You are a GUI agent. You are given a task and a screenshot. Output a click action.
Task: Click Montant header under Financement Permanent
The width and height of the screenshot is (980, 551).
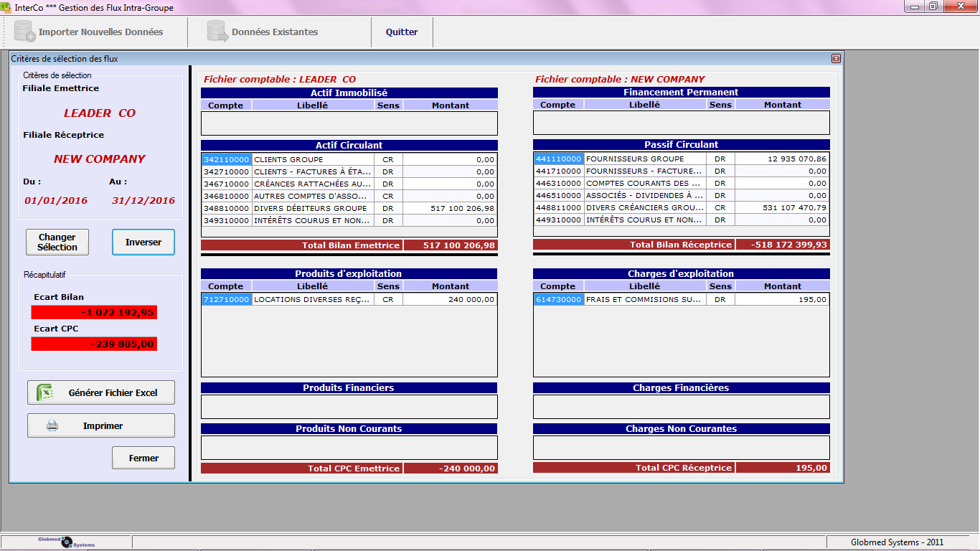coord(783,104)
